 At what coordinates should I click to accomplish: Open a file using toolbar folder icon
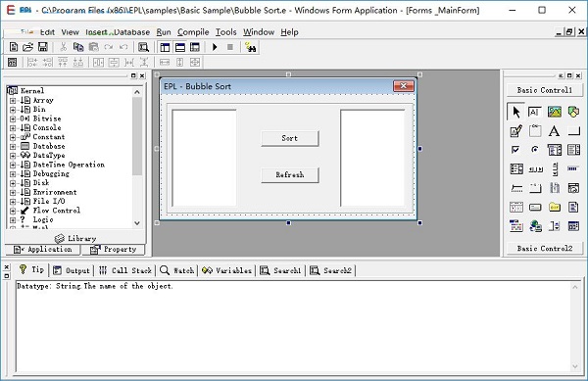[28, 47]
